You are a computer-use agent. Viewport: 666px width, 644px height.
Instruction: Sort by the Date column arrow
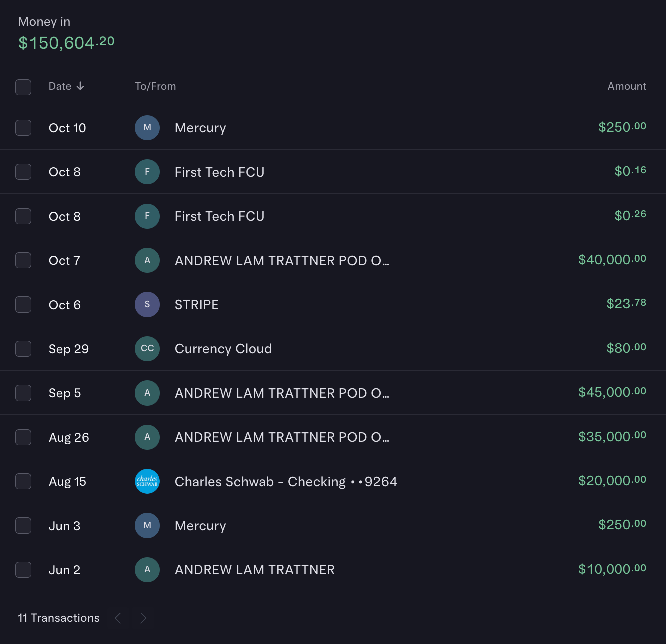click(x=80, y=86)
